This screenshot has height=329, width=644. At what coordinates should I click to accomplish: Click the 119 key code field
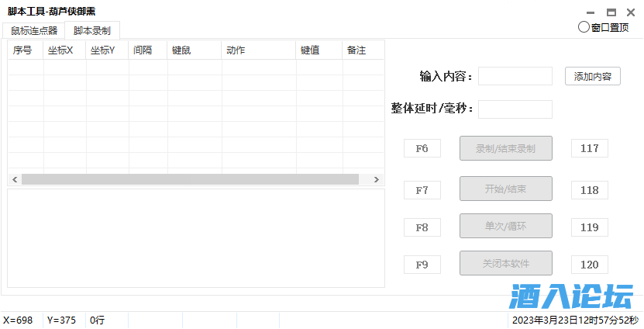[590, 227]
